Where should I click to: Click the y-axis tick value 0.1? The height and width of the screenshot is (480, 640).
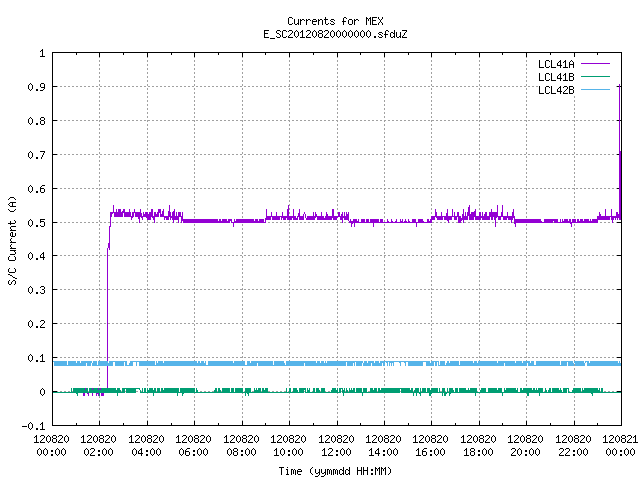click(36, 358)
